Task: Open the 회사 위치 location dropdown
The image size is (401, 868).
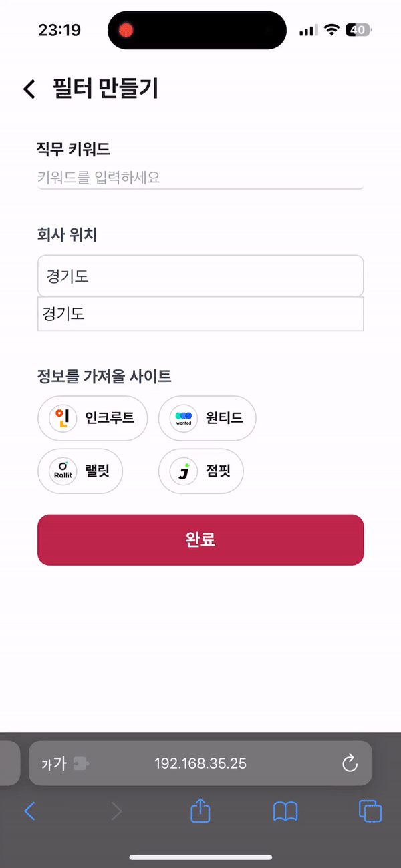Action: [x=200, y=276]
